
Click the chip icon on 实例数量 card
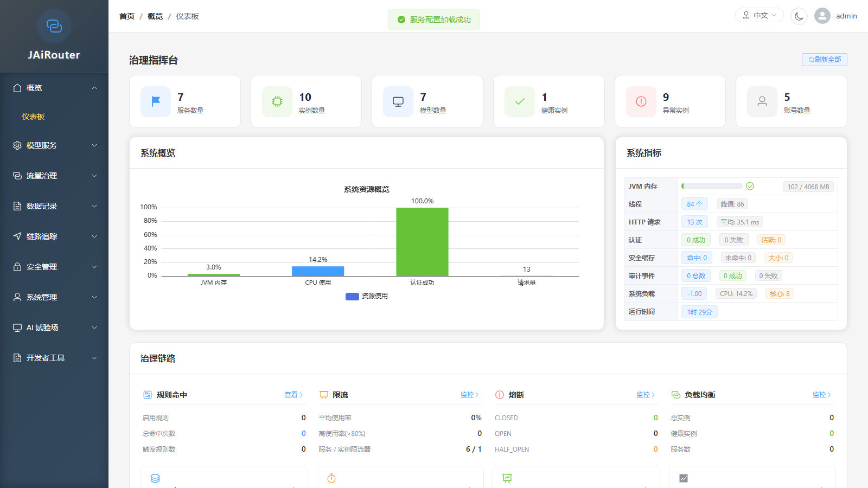tap(277, 101)
